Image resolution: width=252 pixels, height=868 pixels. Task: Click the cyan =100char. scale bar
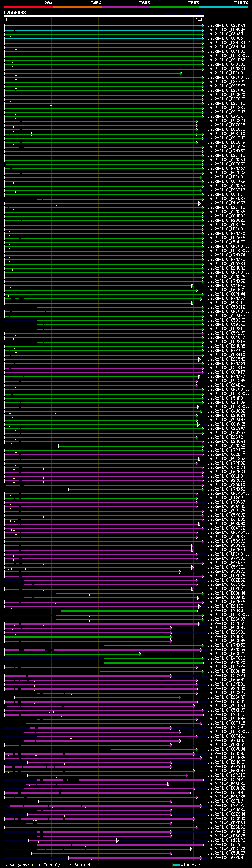click(x=176, y=865)
